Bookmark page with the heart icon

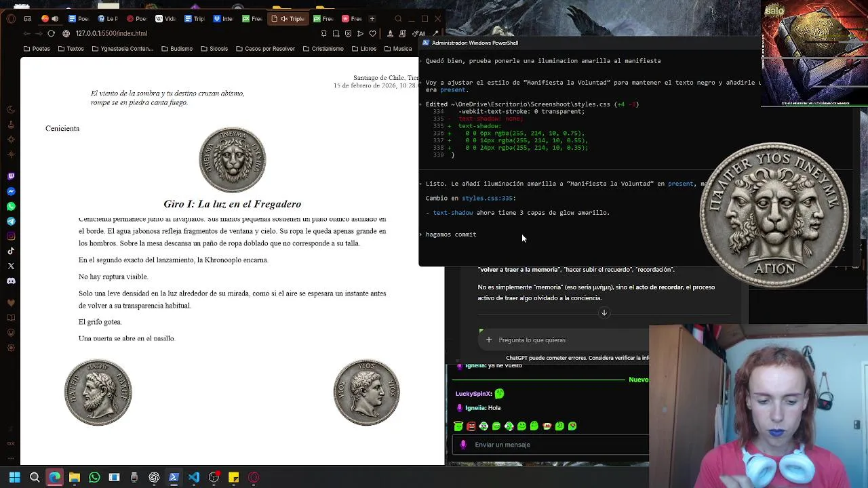pyautogui.click(x=372, y=33)
